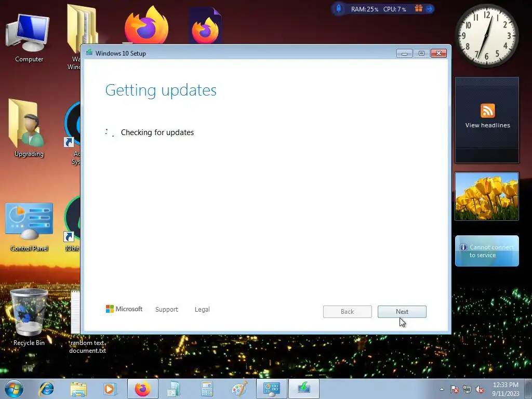Select the large Firefox desktop shortcut

146,25
